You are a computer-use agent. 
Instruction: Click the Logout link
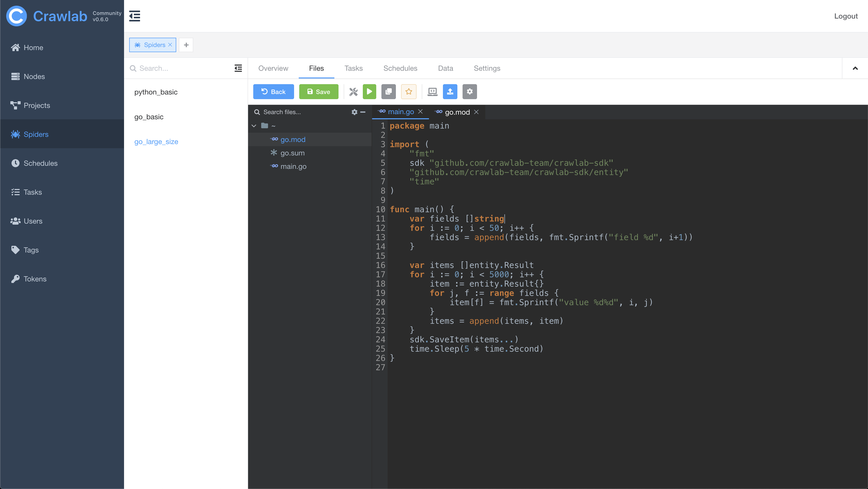point(846,16)
